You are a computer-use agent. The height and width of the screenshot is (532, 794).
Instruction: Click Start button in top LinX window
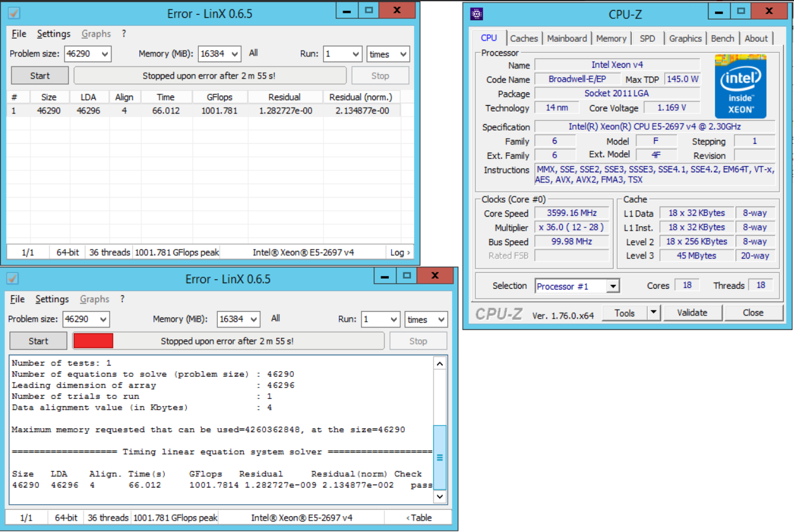[40, 75]
